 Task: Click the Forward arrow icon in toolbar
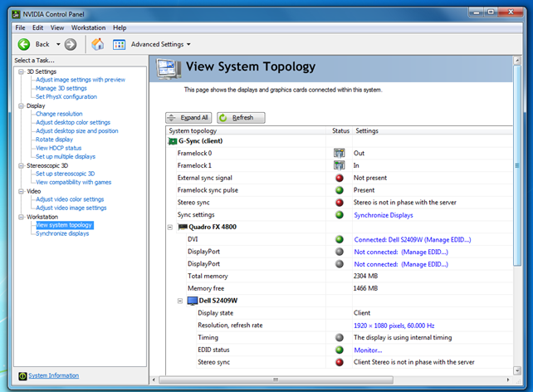(x=71, y=44)
